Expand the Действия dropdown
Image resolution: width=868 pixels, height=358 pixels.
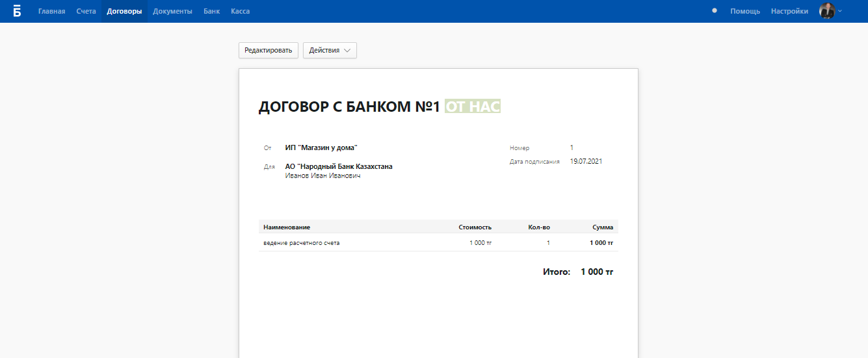click(x=330, y=50)
